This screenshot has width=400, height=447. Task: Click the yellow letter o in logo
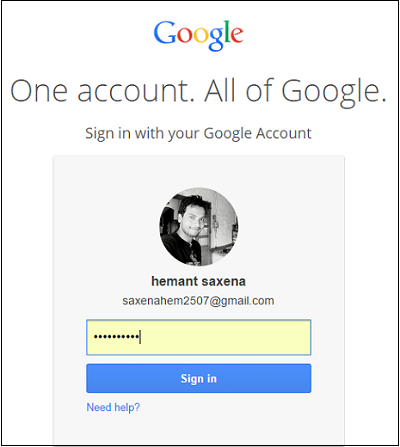(x=200, y=36)
